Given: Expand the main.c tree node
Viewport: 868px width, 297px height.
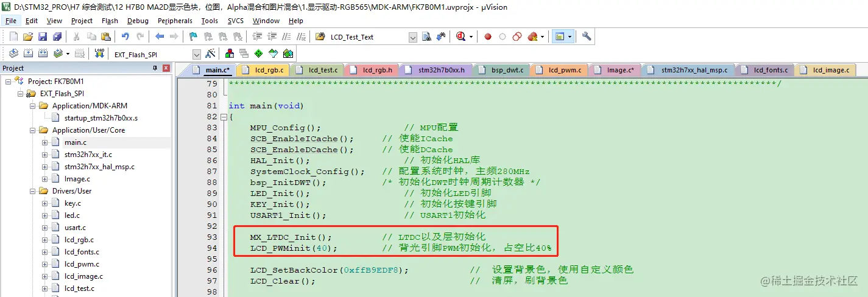Looking at the screenshot, I should [x=44, y=142].
